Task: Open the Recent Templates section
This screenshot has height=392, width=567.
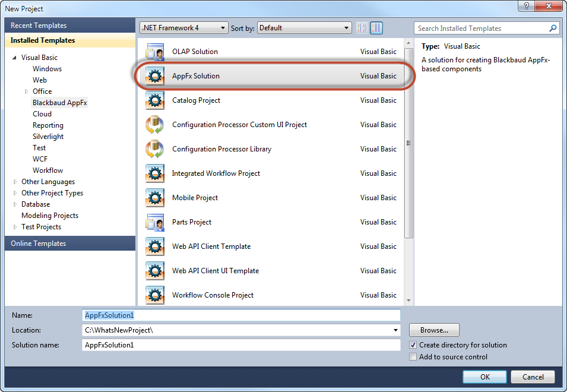Action: [70, 26]
